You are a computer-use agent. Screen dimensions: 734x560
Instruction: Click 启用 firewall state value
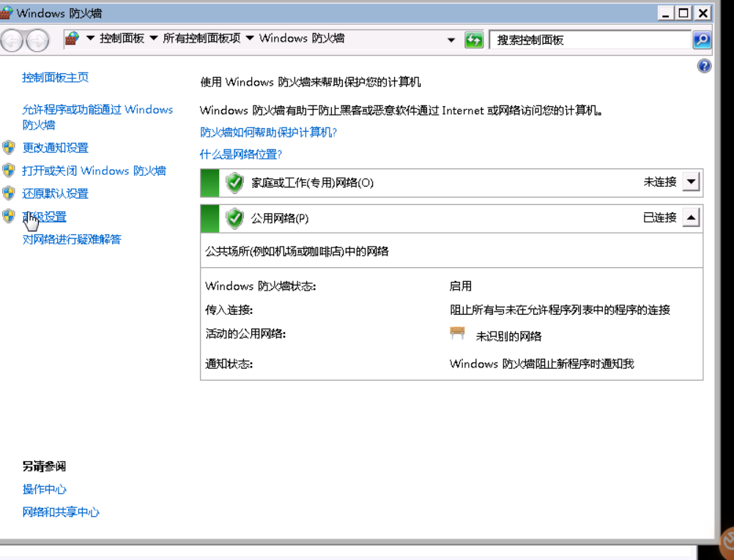461,285
